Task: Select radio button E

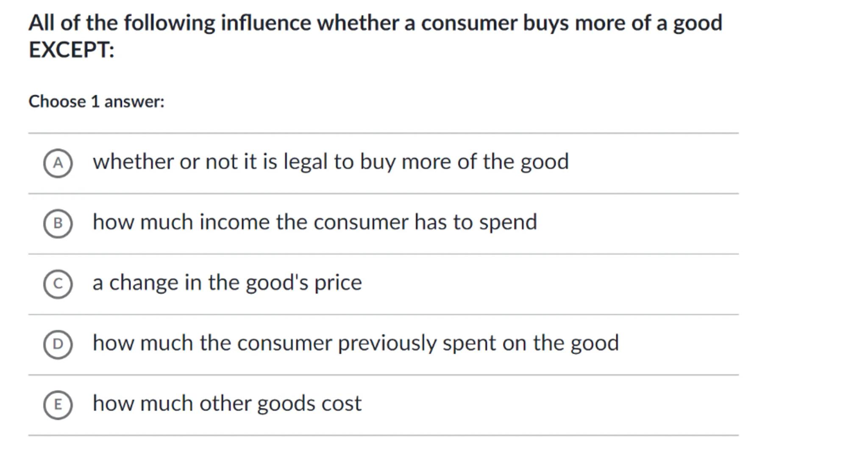Action: point(58,405)
